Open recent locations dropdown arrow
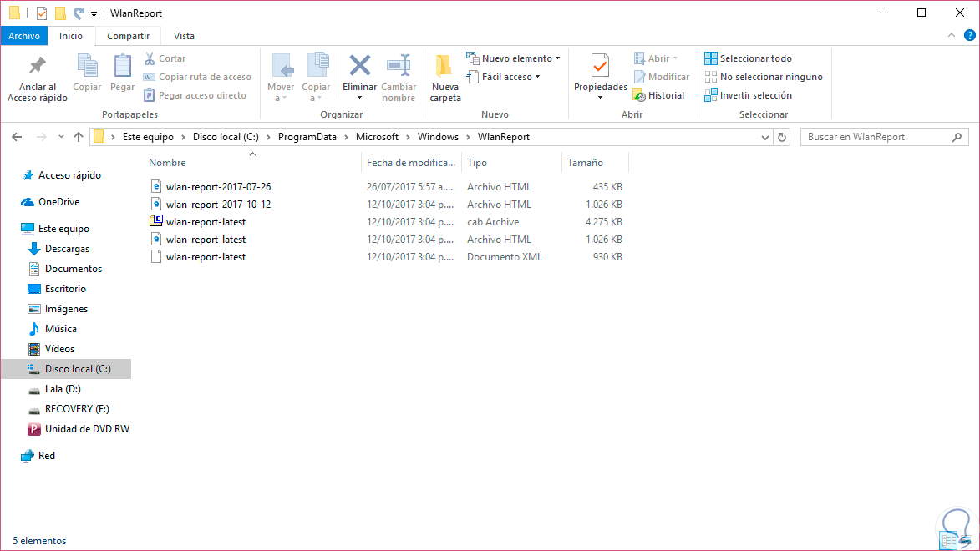The width and height of the screenshot is (980, 551). tap(61, 137)
